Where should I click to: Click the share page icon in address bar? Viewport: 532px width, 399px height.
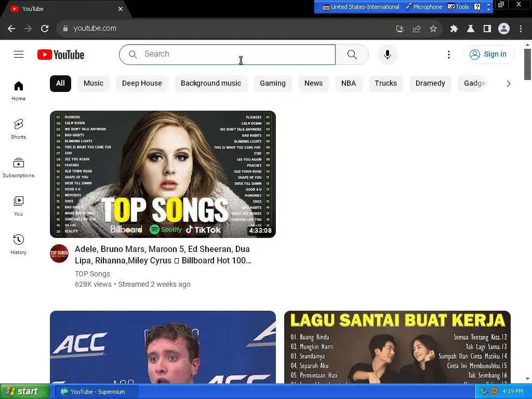click(417, 29)
